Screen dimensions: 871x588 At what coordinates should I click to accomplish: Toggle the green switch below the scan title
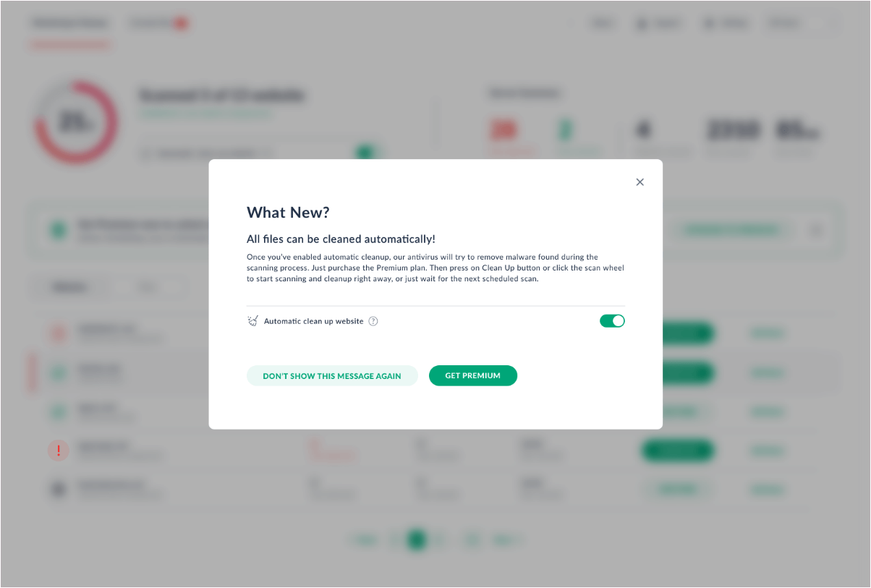366,153
